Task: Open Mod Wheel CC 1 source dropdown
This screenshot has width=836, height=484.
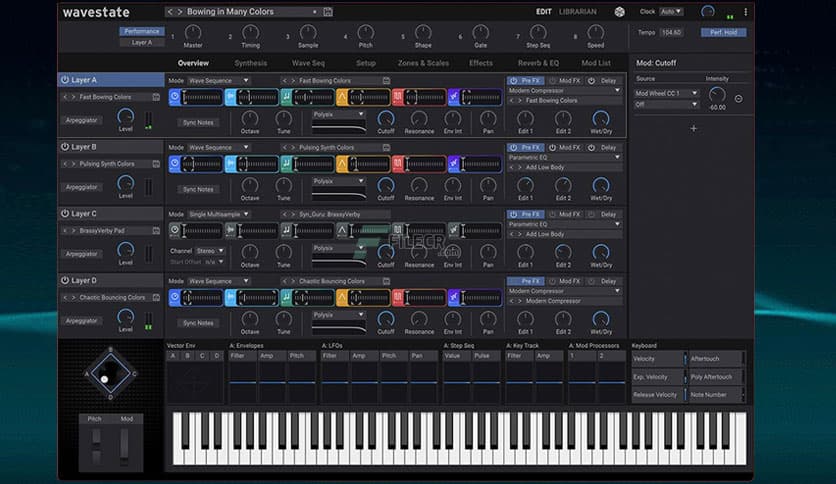Action: coord(666,93)
